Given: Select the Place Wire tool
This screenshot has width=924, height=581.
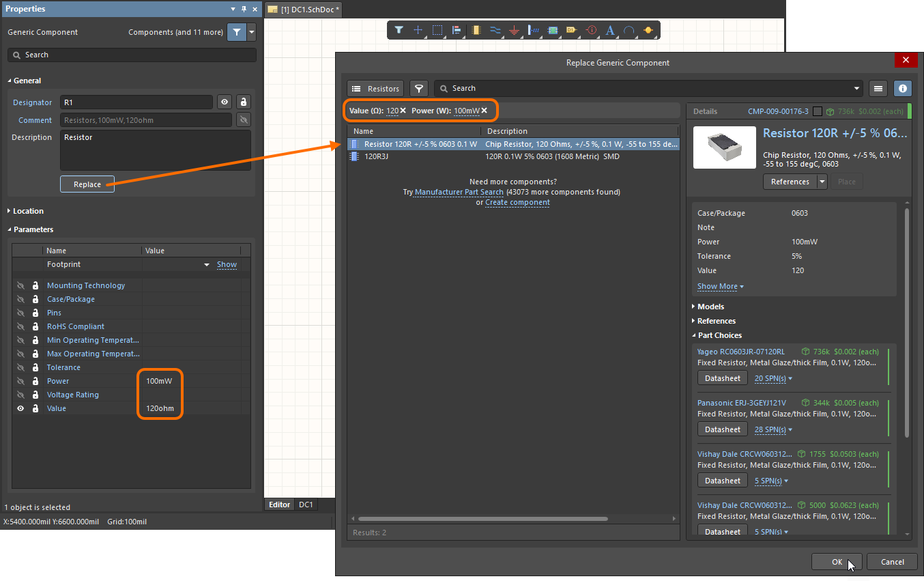Looking at the screenshot, I should [494, 30].
